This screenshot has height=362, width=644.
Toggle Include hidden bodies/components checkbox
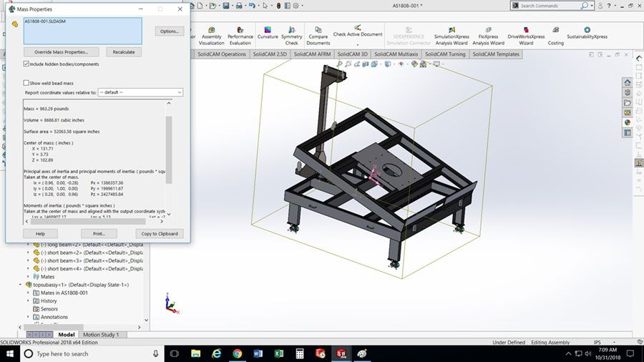click(26, 64)
